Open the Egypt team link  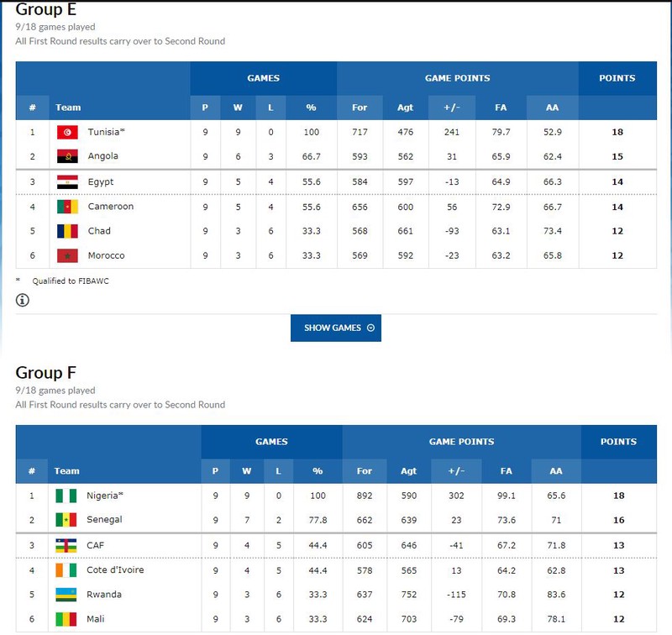point(101,181)
